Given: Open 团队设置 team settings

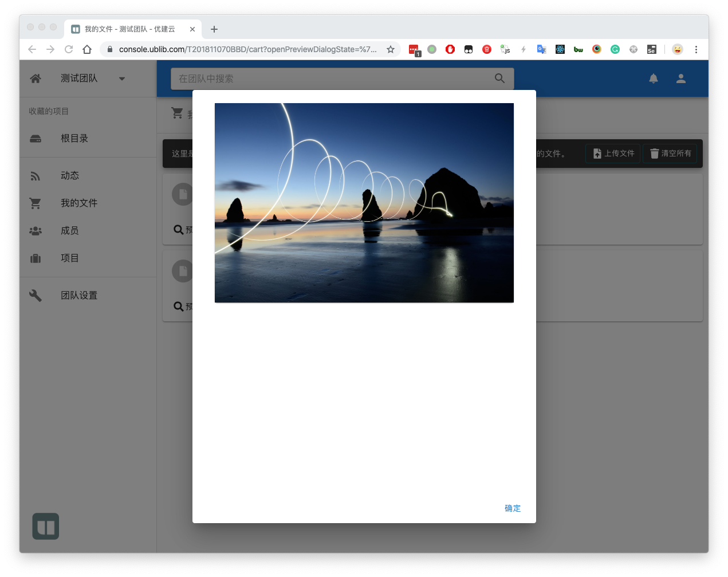Looking at the screenshot, I should point(79,296).
